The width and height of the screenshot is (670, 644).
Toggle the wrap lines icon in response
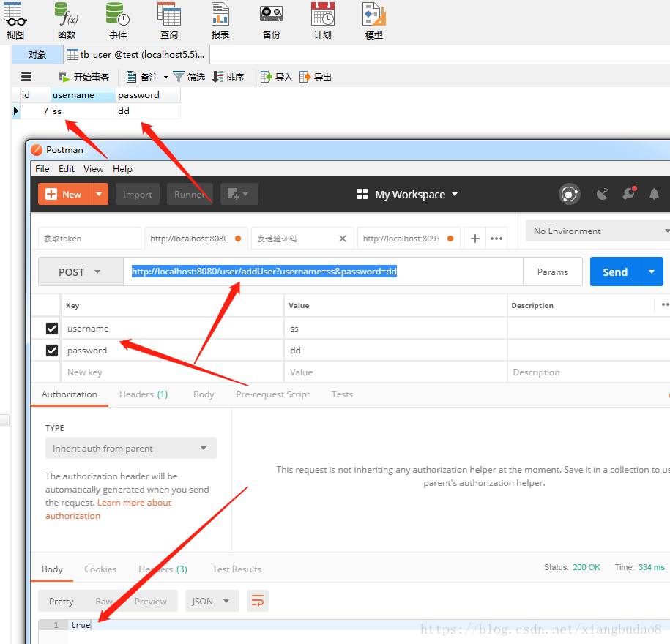tap(258, 601)
